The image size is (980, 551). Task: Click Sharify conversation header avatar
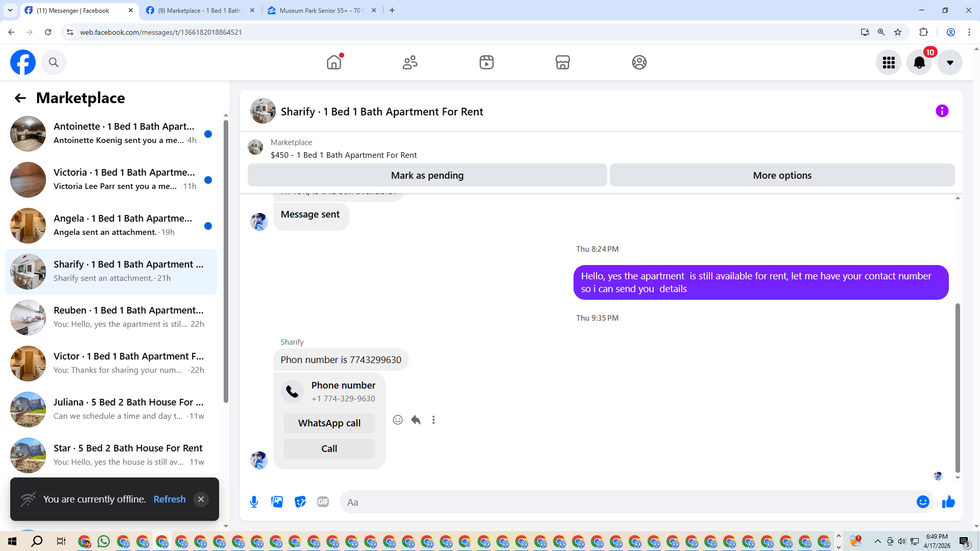click(x=263, y=111)
